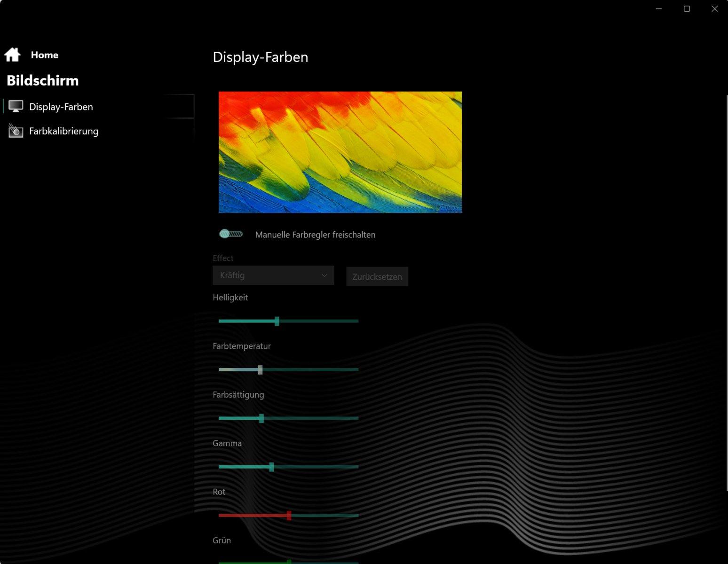Close the window
The width and height of the screenshot is (728, 564).
point(714,8)
